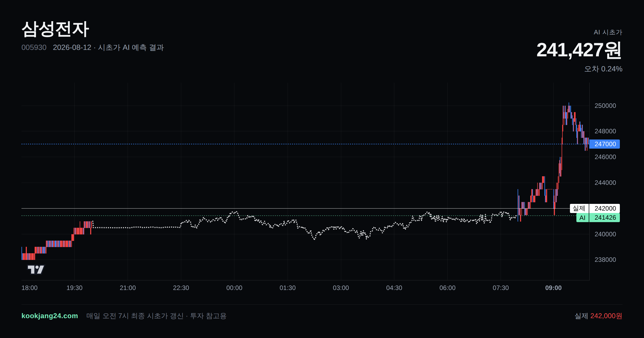Click the 04:30 time axis label

[x=394, y=288]
